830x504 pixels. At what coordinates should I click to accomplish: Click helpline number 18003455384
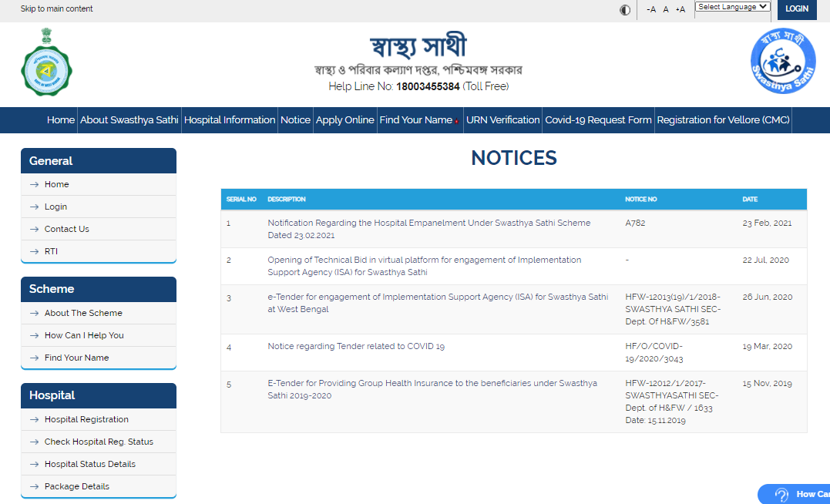pyautogui.click(x=428, y=86)
